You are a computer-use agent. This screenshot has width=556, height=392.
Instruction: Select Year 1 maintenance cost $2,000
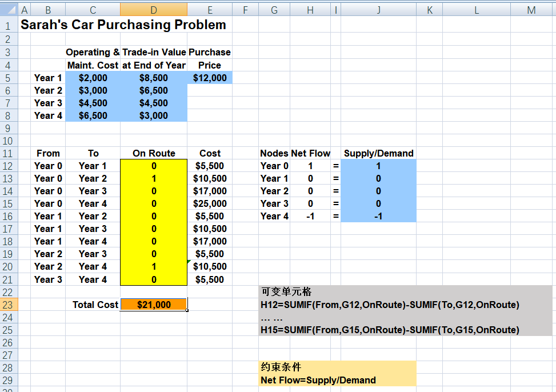(x=93, y=78)
